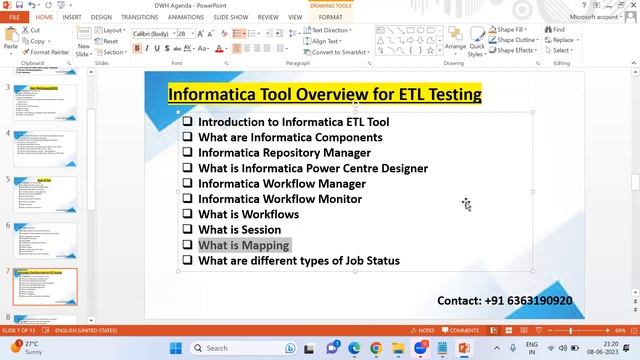Select the five-point star shape
The width and height of the screenshot is (640, 360).
pos(430,50)
